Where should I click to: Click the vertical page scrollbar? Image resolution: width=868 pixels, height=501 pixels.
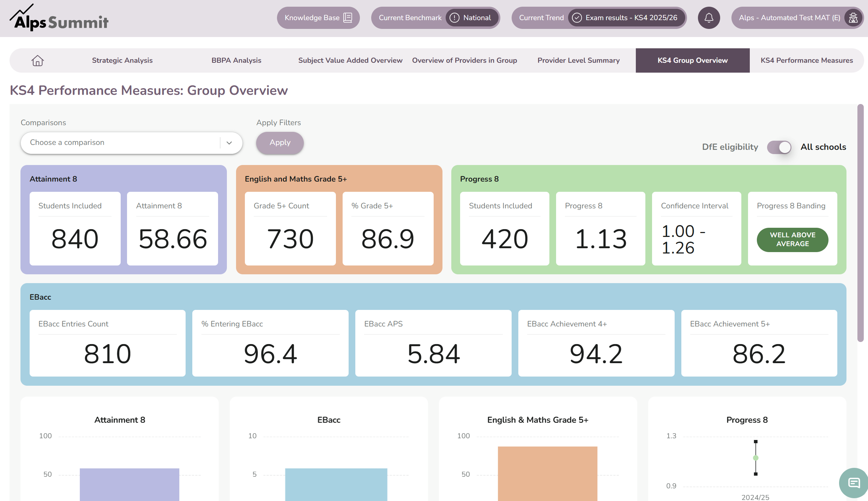tap(861, 223)
